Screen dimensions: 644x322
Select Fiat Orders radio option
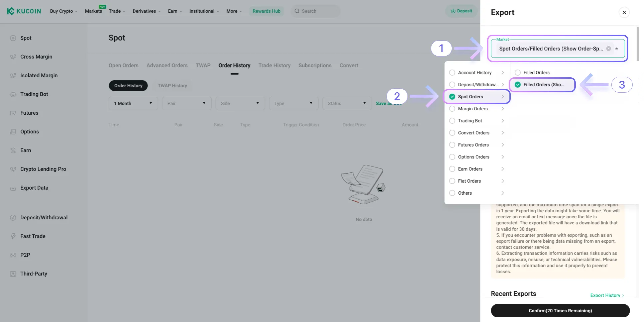(452, 181)
